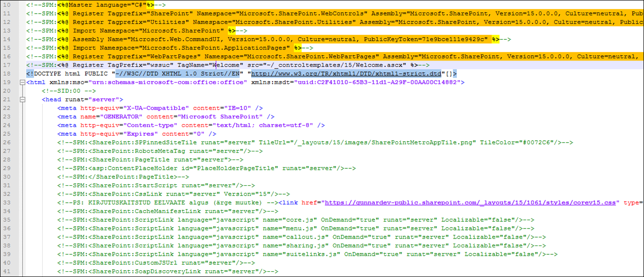Screen dimensions: 644x277
Task: Click the ScriptLink core.js line
Action: tap(296, 220)
